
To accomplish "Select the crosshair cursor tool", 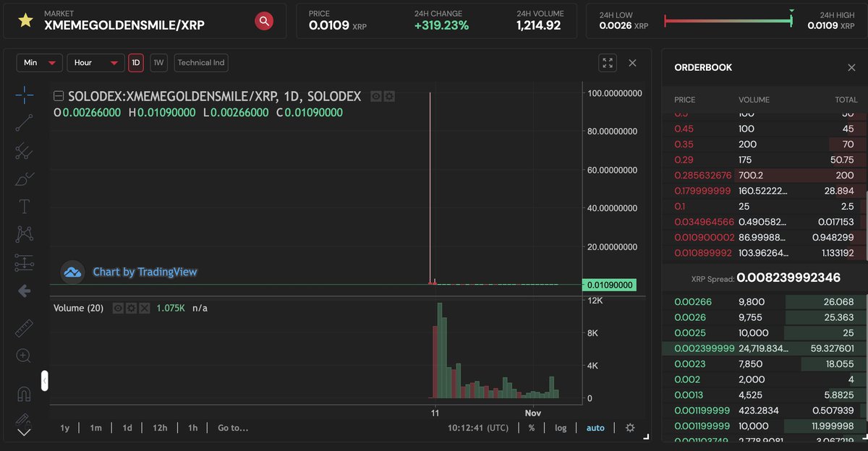I will [24, 95].
